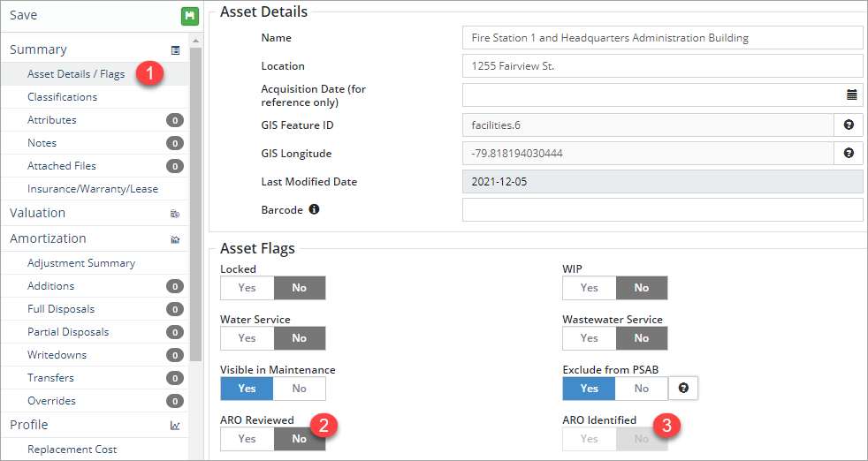Set WIP flag to Yes
Screen dimensions: 868x461
pos(590,288)
